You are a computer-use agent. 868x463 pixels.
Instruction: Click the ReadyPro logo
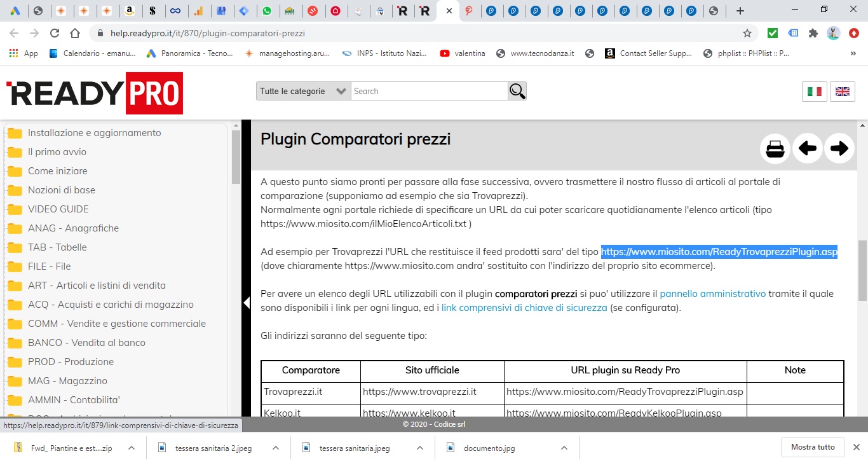click(x=95, y=93)
